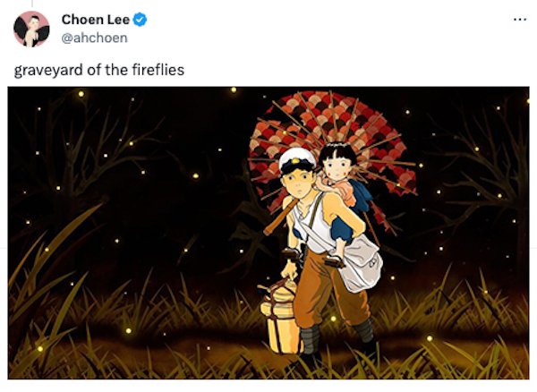
Task: Click the girl's blue sleeve on her back
Action: click(362, 195)
